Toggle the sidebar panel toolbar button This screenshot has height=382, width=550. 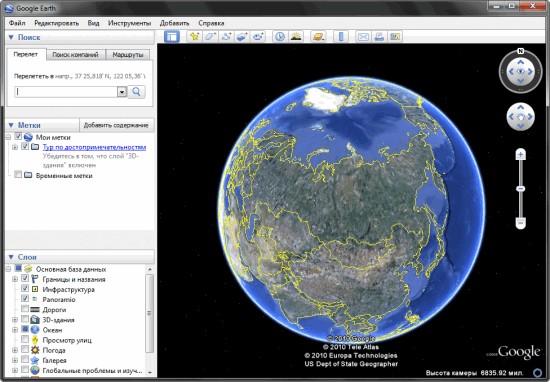pyautogui.click(x=172, y=36)
